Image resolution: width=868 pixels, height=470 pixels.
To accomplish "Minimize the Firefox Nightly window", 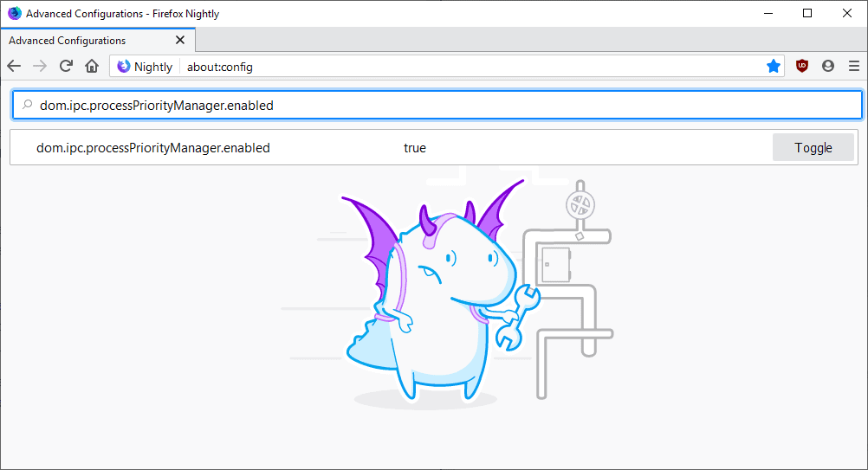I will 768,13.
